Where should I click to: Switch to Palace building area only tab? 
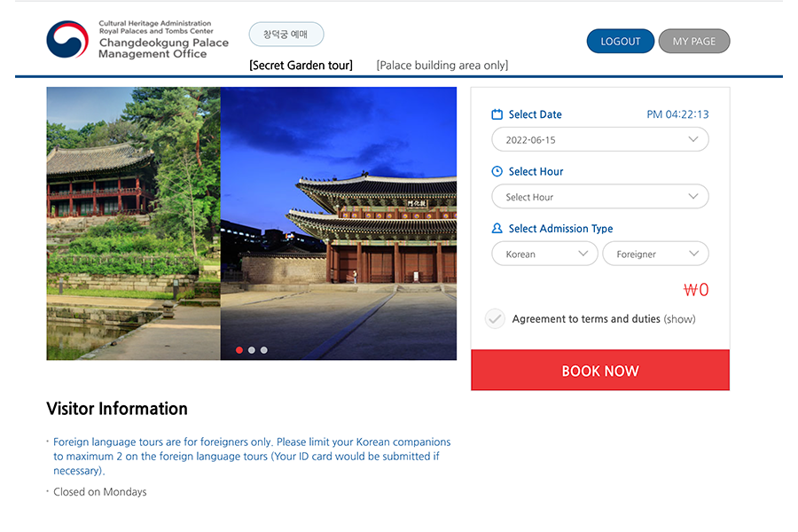click(x=442, y=66)
